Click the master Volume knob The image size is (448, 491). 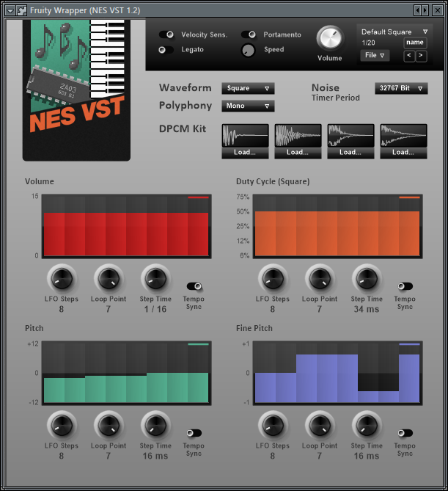click(330, 38)
